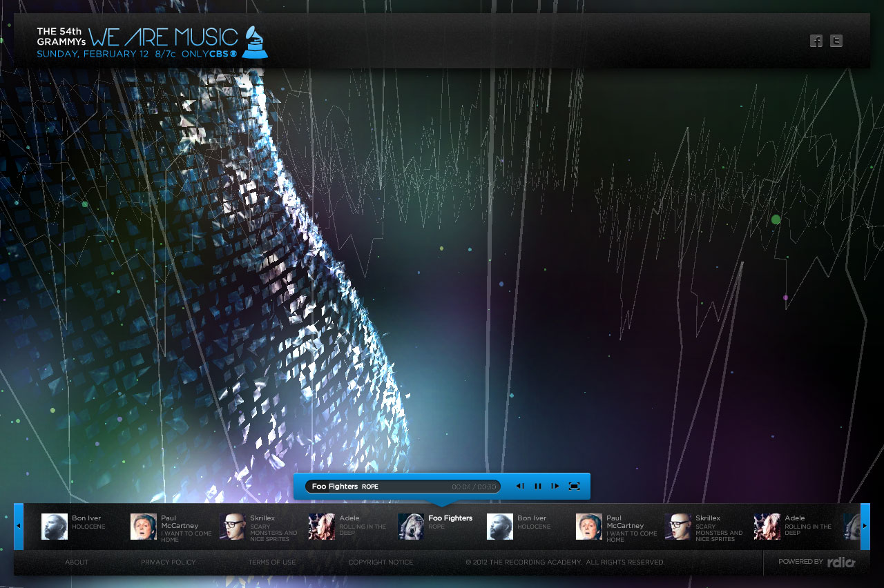Choose the Bon Iver thumbnail left of Foo Fighters
Image resolution: width=884 pixels, height=588 pixels.
pyautogui.click(x=55, y=527)
